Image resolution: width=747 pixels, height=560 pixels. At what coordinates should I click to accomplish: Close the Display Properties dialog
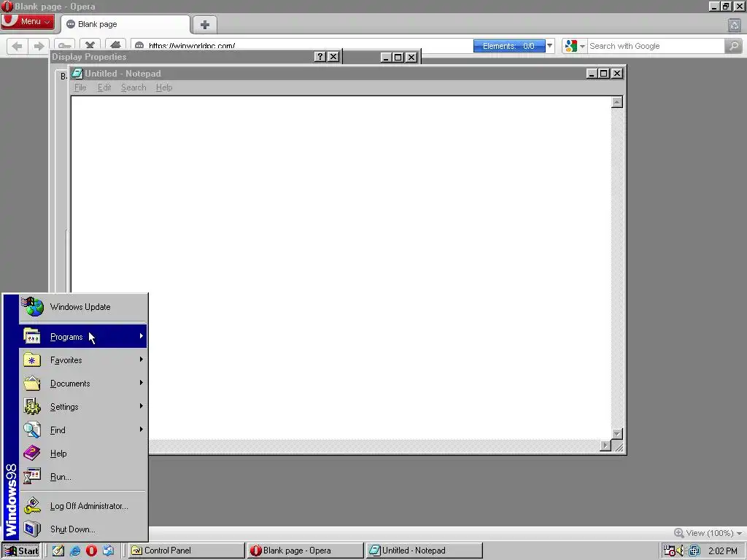coord(333,57)
